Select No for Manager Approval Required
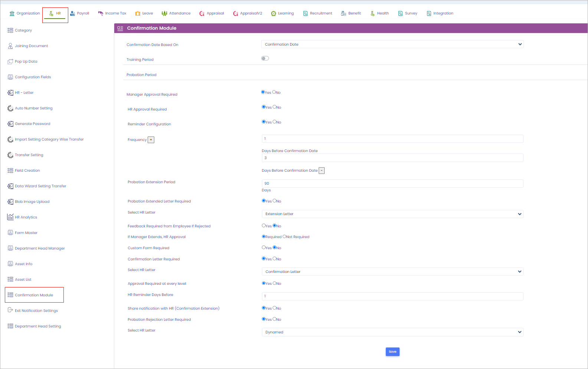This screenshot has height=369, width=588. click(x=274, y=92)
